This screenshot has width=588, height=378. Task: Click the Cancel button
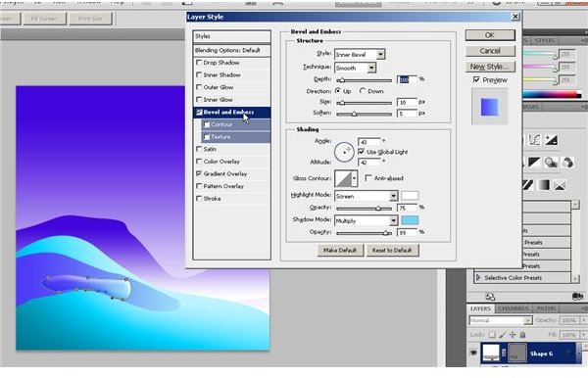(490, 51)
